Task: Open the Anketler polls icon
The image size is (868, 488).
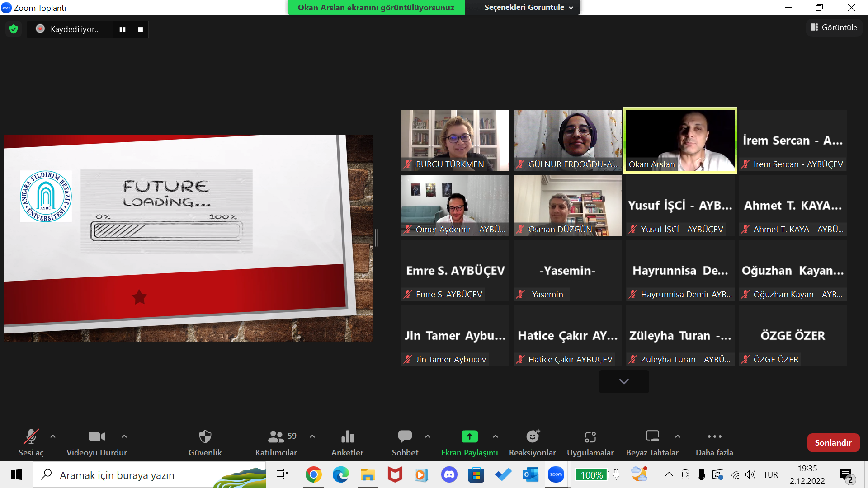Action: coord(347,437)
